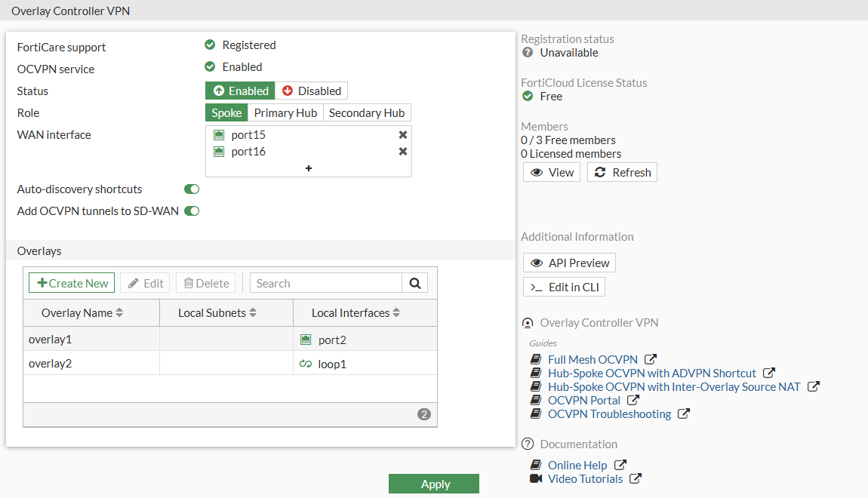Toggle Auto-discovery shortcuts switch
This screenshot has height=498, width=868.
[x=192, y=189]
